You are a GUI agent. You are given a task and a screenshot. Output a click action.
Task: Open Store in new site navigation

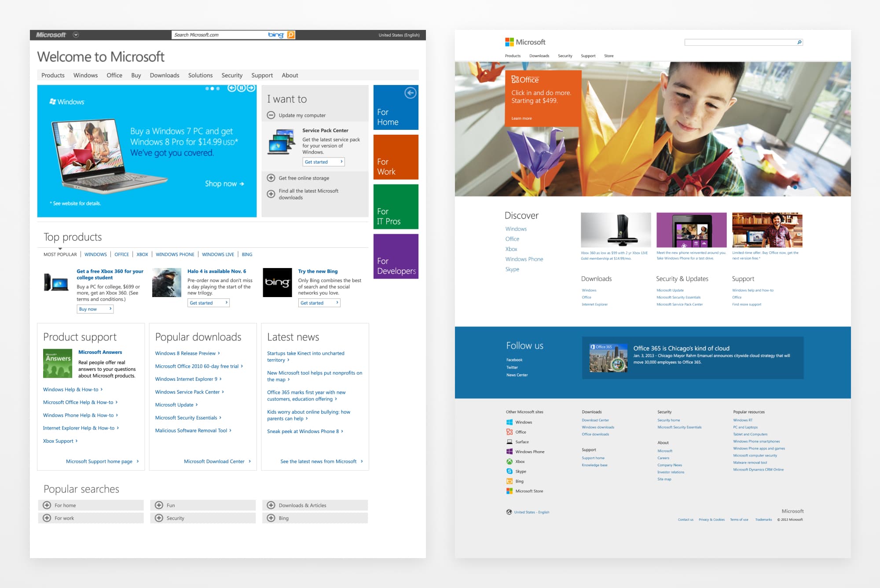click(x=609, y=56)
